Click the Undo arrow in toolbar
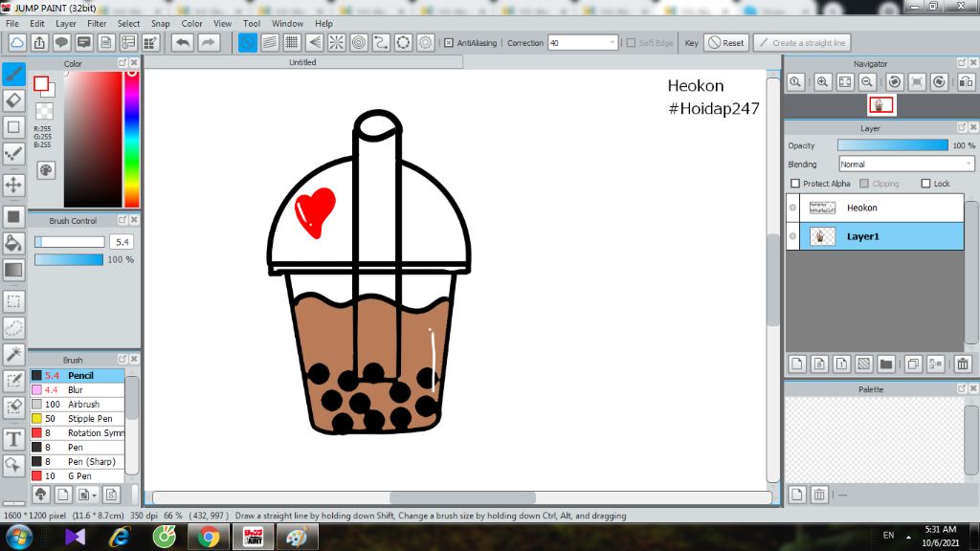Image resolution: width=980 pixels, height=551 pixels. [x=183, y=42]
